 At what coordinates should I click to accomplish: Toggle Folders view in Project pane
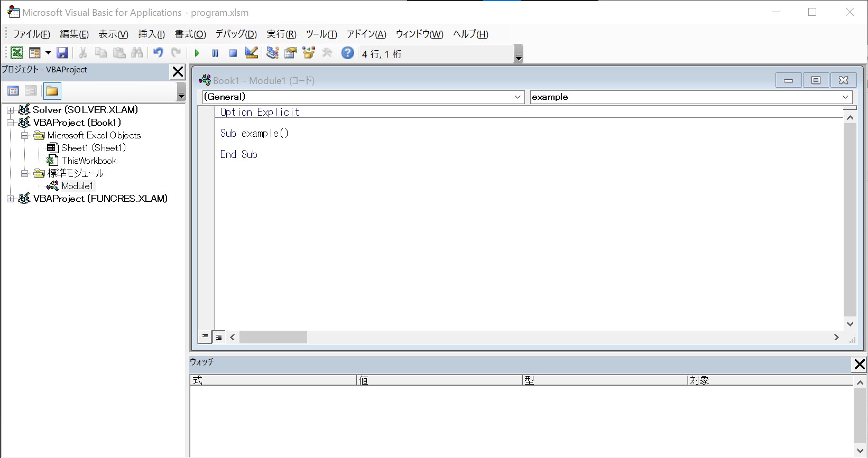click(x=52, y=91)
